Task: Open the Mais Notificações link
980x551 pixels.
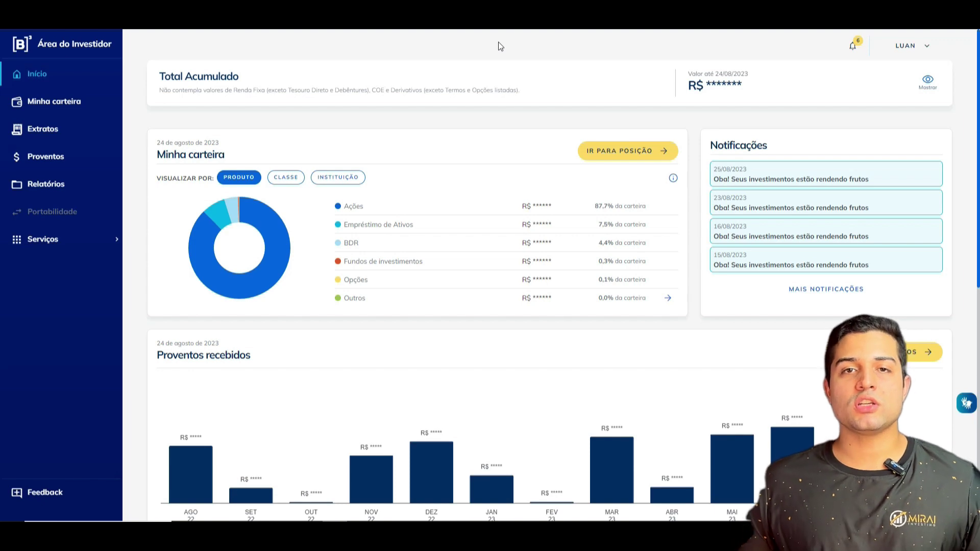Action: click(x=826, y=289)
